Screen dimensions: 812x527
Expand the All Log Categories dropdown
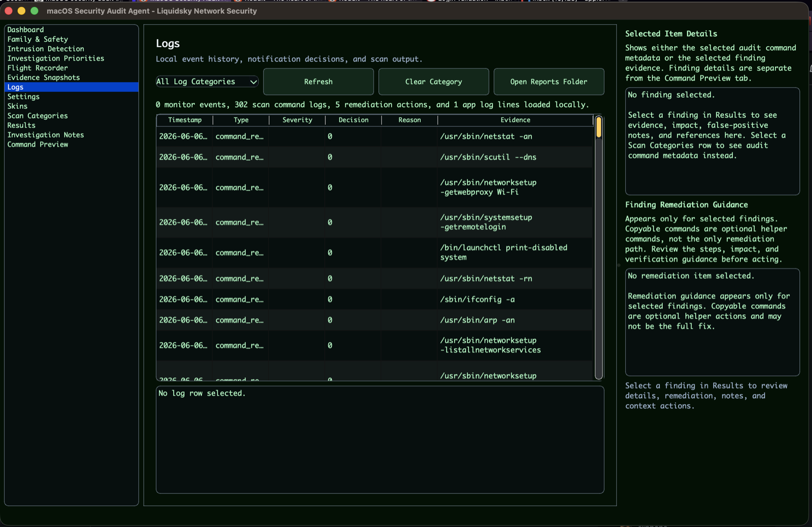click(207, 82)
